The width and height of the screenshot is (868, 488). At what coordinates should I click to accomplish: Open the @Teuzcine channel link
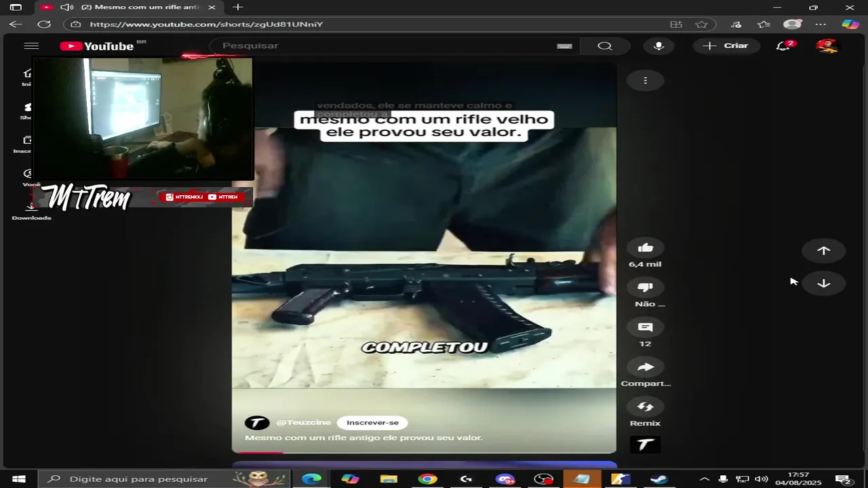(x=303, y=422)
